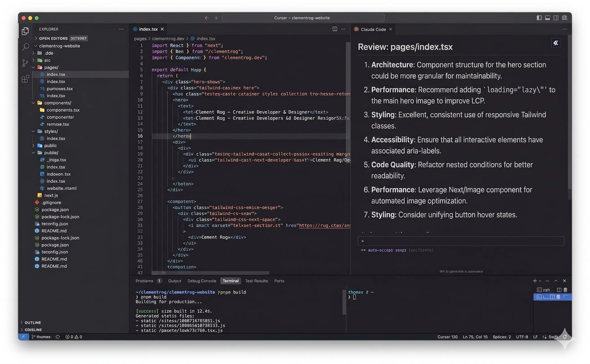The image size is (590, 364).
Task: Split the zsh terminal
Action: 559,290
